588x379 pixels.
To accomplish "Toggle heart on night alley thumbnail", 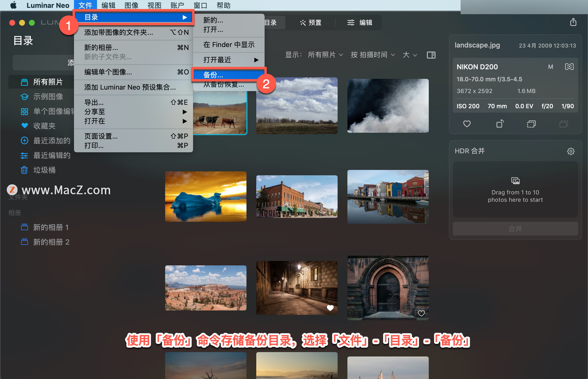I will pos(330,308).
